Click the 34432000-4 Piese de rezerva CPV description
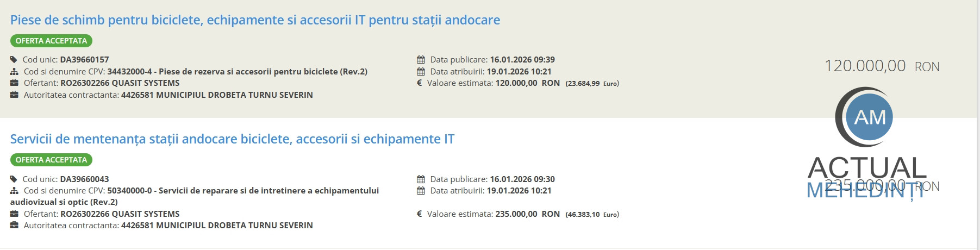This screenshot has height=250, width=980. click(237, 72)
